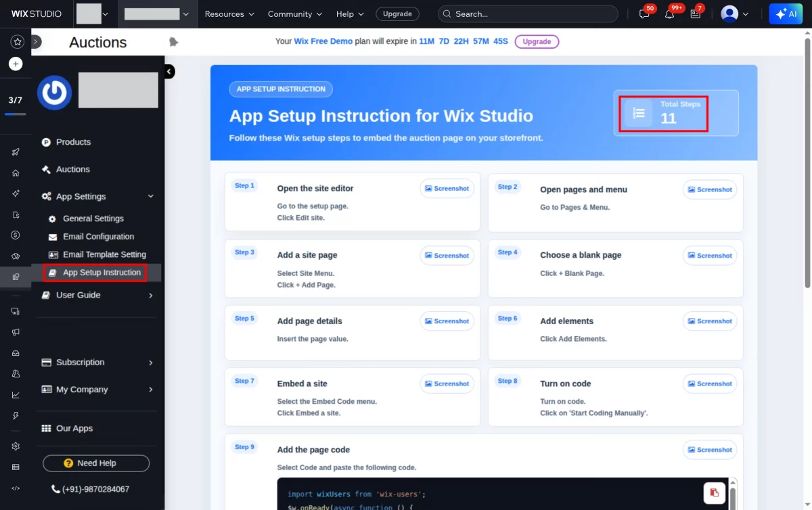Click the top bar Search field
Image resolution: width=812 pixels, height=510 pixels.
point(528,14)
